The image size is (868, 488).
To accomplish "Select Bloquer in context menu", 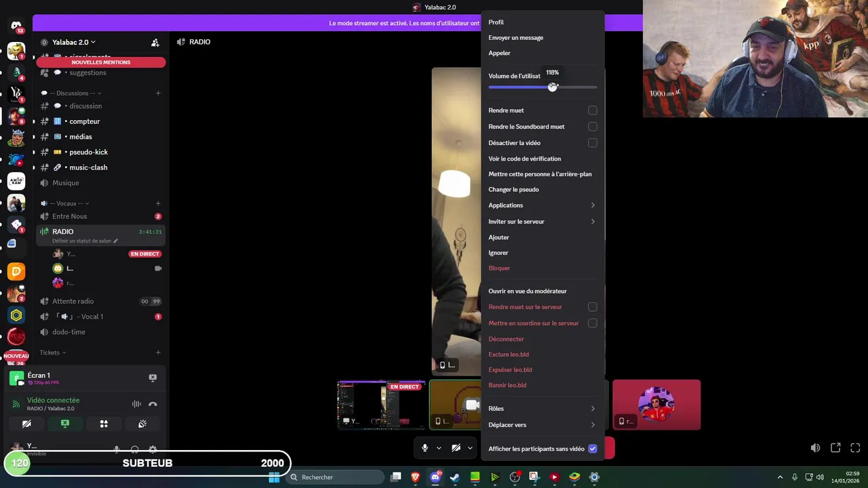I will pos(499,268).
